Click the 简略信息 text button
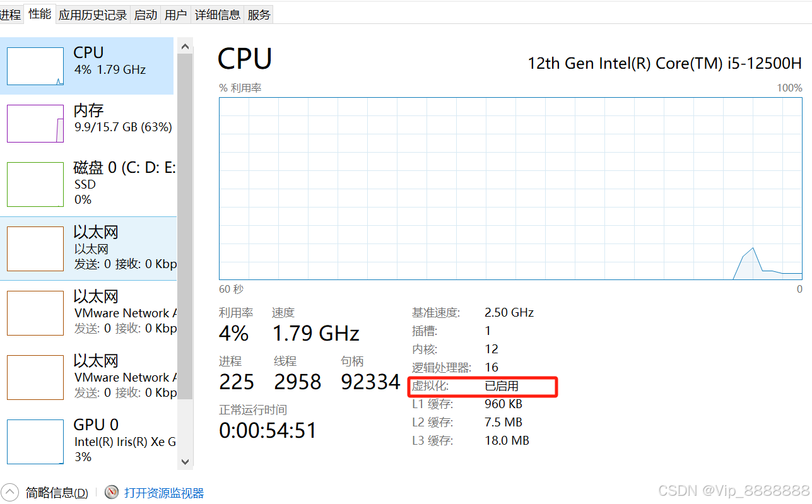Image resolution: width=812 pixels, height=504 pixels. tap(57, 493)
